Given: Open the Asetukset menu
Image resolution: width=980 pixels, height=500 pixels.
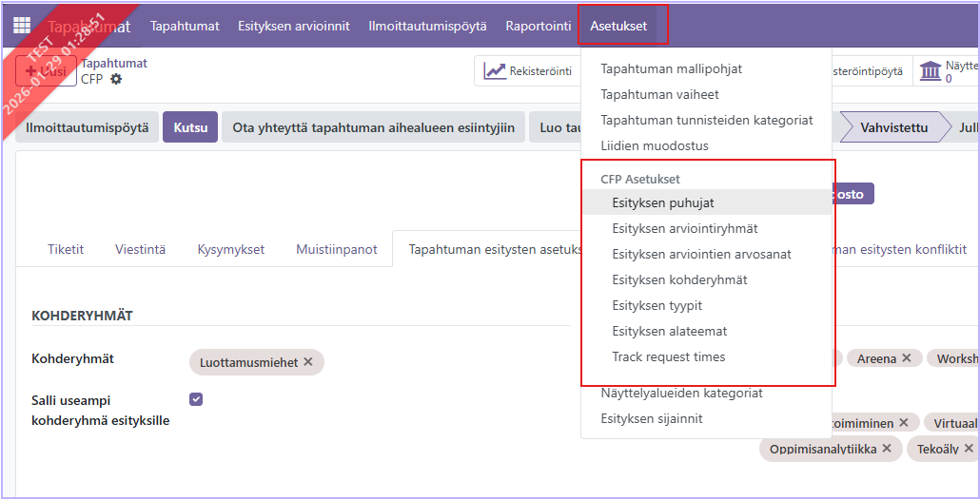Looking at the screenshot, I should [x=618, y=26].
